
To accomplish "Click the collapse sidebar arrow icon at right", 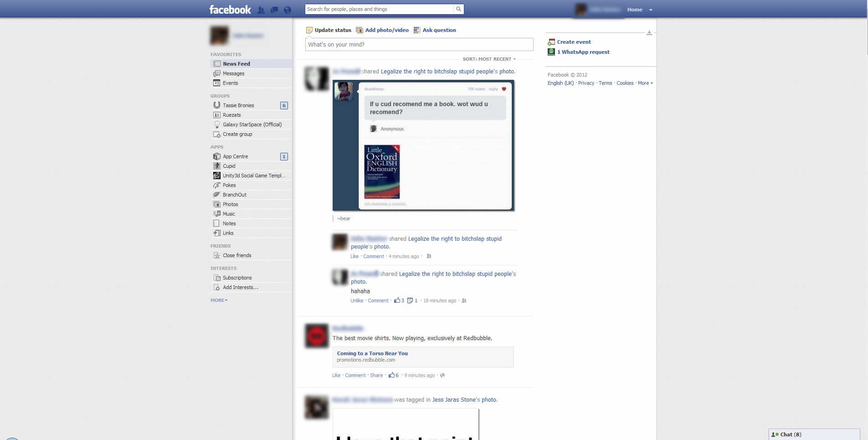I will point(649,33).
